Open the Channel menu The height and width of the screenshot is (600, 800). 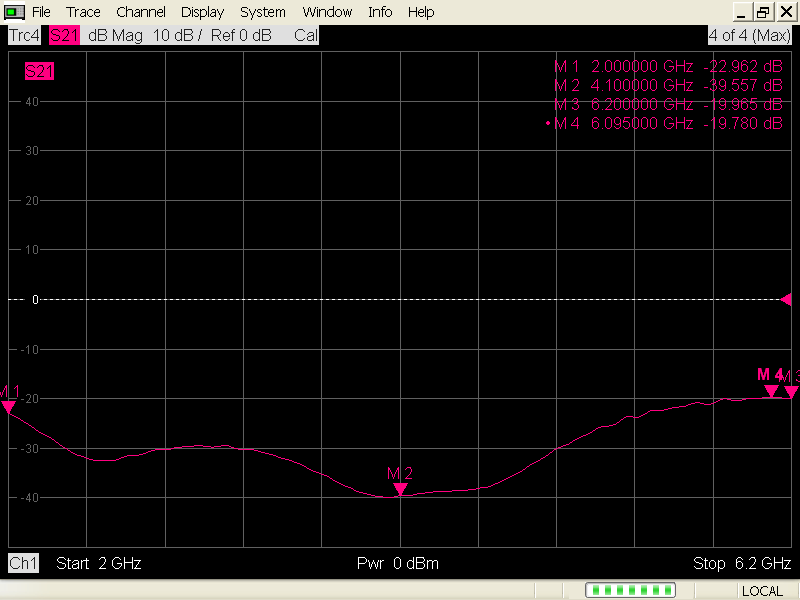coord(140,11)
